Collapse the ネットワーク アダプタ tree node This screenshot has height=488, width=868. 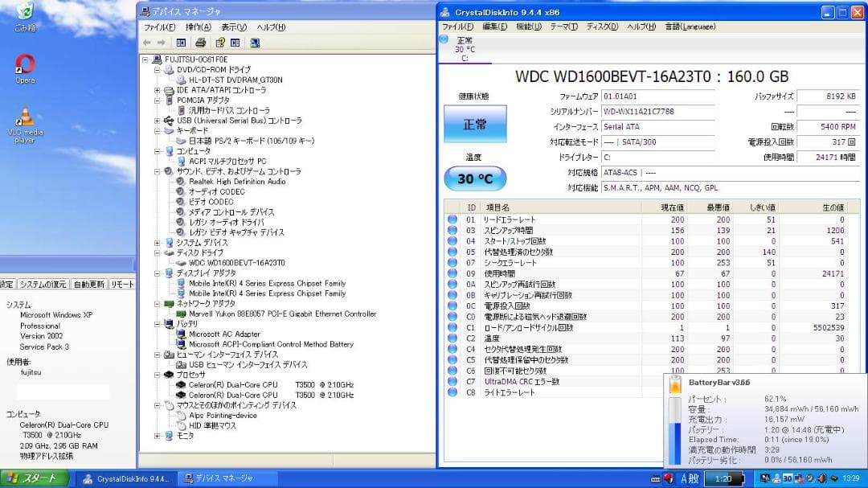(x=158, y=304)
